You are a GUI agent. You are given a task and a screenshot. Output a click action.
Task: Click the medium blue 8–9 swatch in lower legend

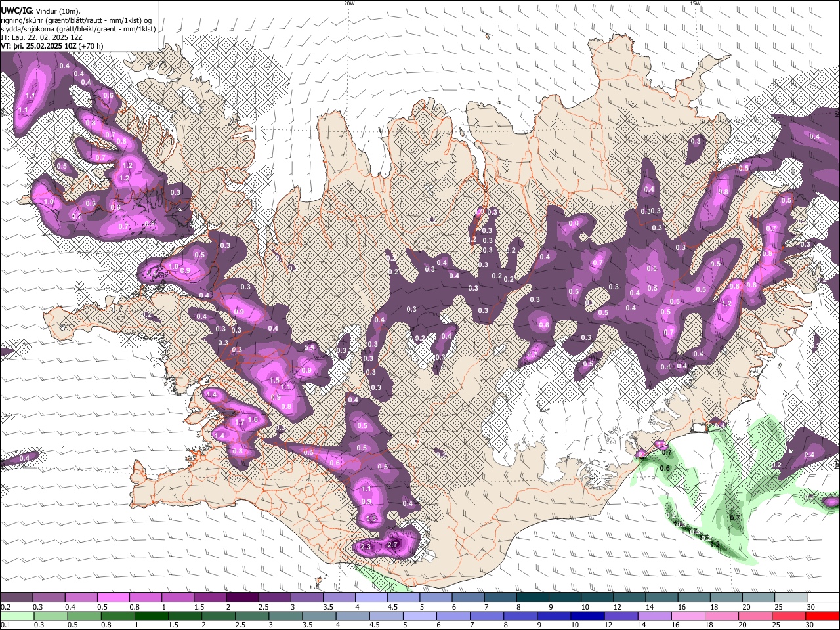click(520, 616)
